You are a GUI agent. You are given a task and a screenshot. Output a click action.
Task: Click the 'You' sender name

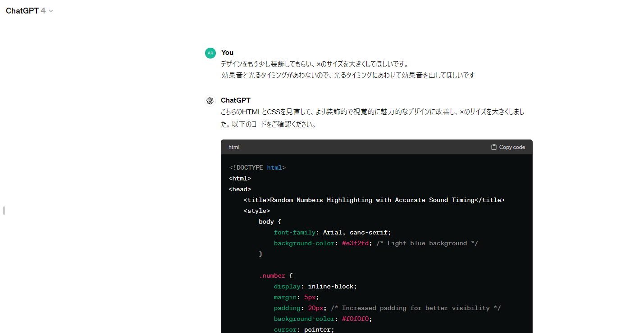point(227,53)
